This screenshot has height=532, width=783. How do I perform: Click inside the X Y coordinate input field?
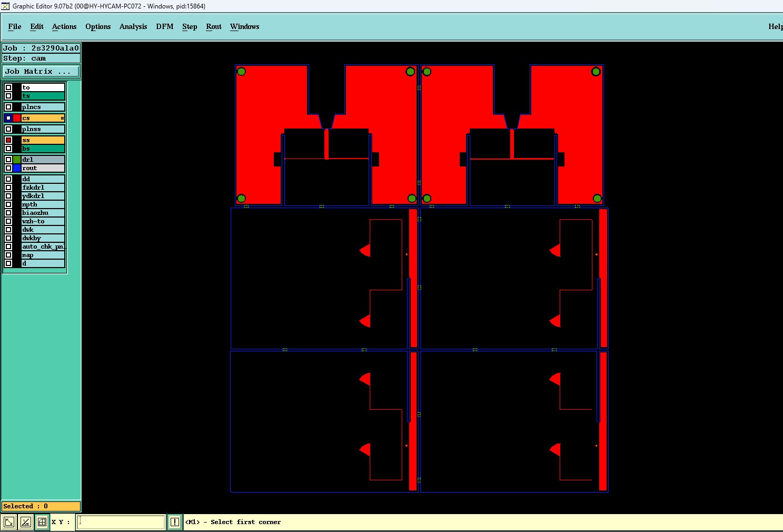point(121,522)
